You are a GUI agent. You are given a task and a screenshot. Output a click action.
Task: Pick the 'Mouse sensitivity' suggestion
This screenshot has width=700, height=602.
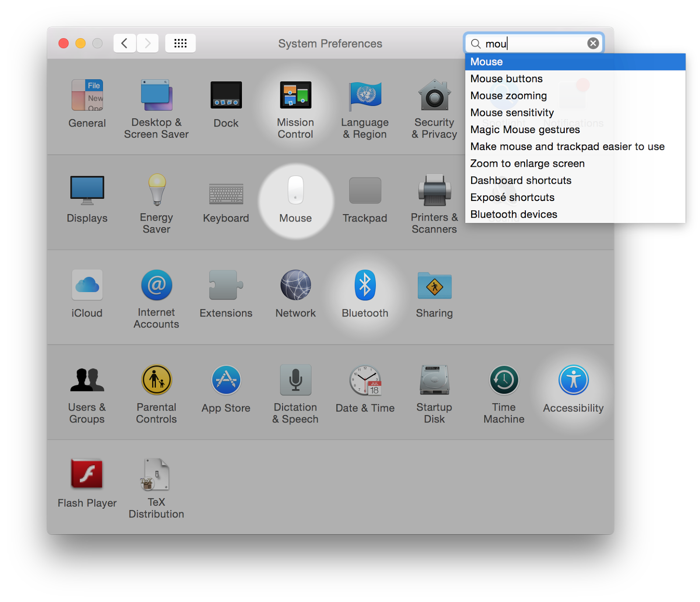pyautogui.click(x=575, y=113)
